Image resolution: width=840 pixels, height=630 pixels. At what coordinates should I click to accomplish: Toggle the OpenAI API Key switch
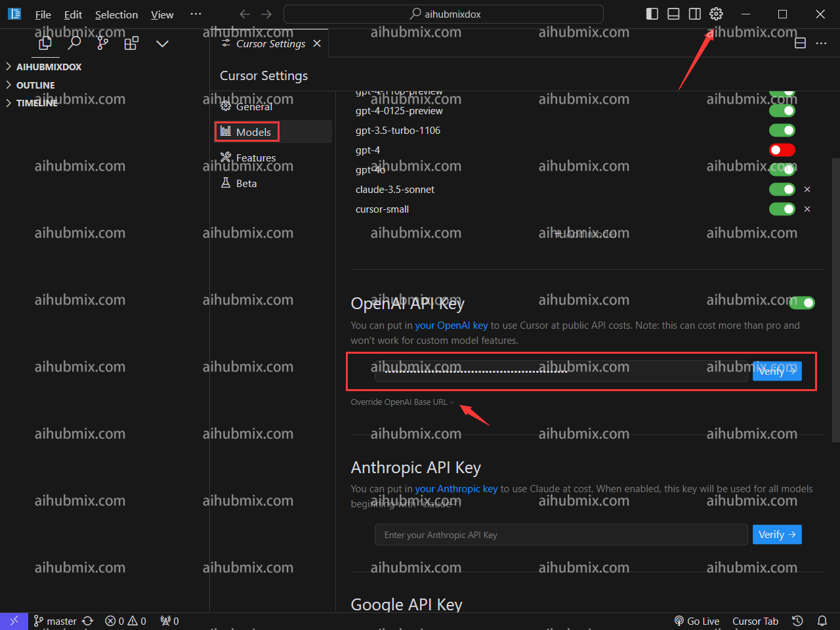coord(802,303)
